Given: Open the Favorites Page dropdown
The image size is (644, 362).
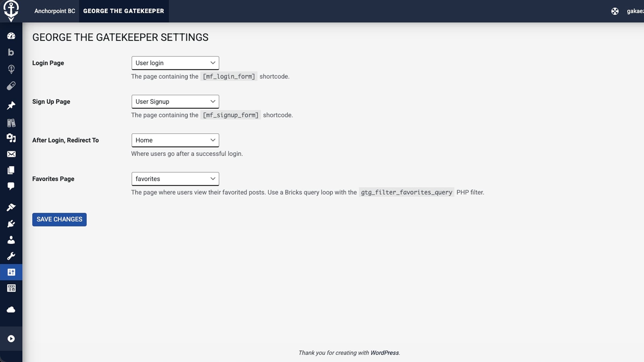Looking at the screenshot, I should pos(175,179).
